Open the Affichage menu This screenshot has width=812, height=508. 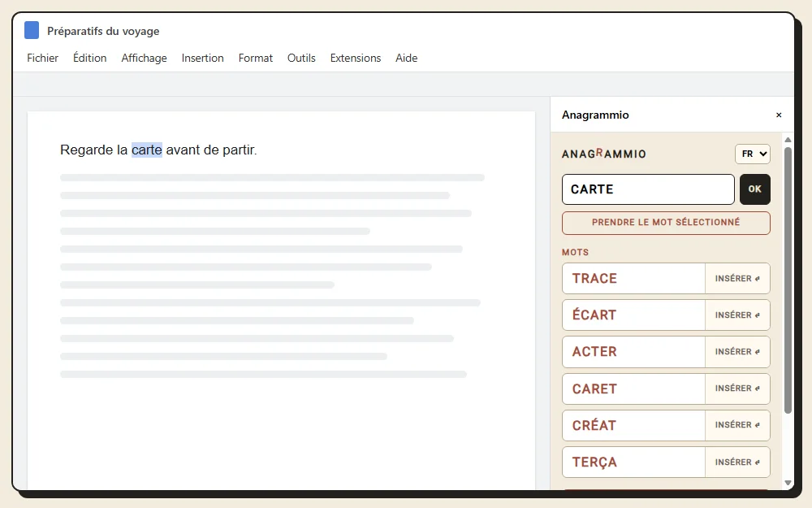(144, 58)
